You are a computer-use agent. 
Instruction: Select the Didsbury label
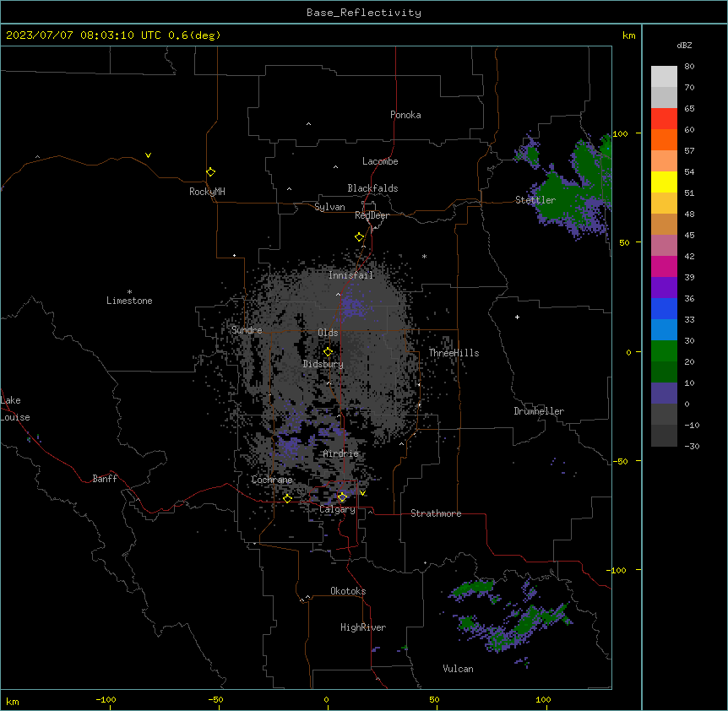click(323, 364)
